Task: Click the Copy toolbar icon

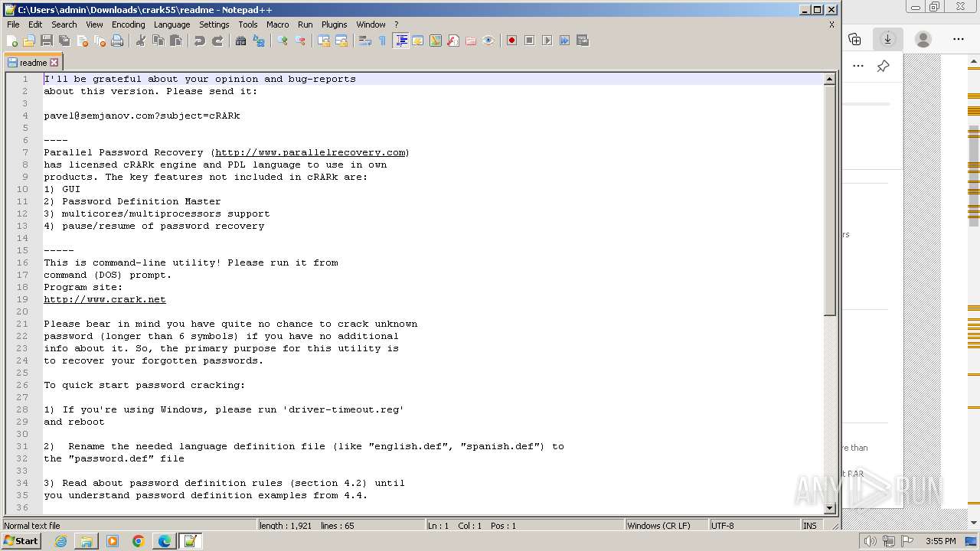Action: (x=158, y=41)
